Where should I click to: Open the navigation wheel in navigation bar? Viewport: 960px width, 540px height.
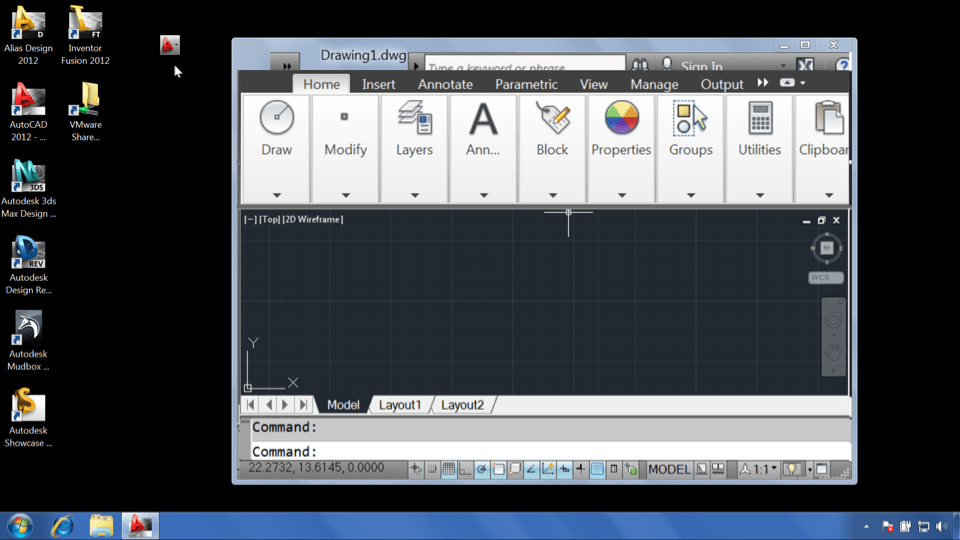pos(833,320)
